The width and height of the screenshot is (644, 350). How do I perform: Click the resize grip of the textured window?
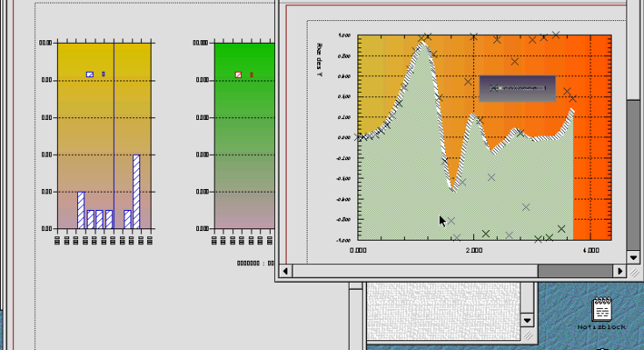(x=527, y=335)
